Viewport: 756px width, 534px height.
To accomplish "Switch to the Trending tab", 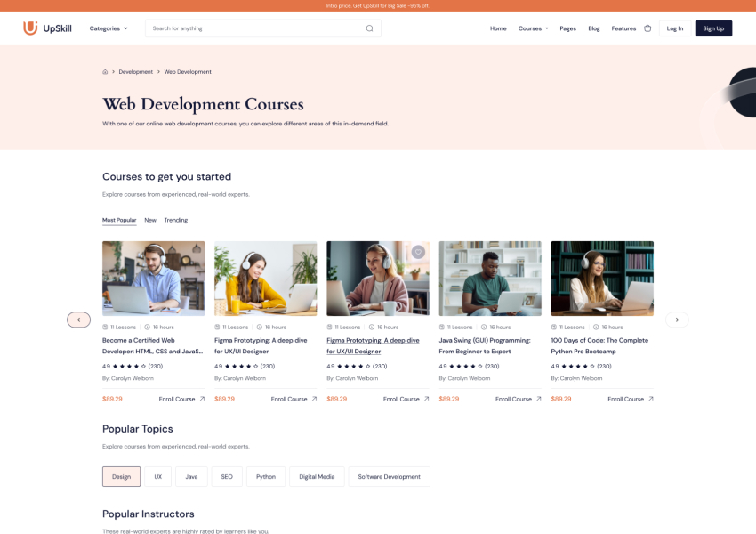I will 175,220.
